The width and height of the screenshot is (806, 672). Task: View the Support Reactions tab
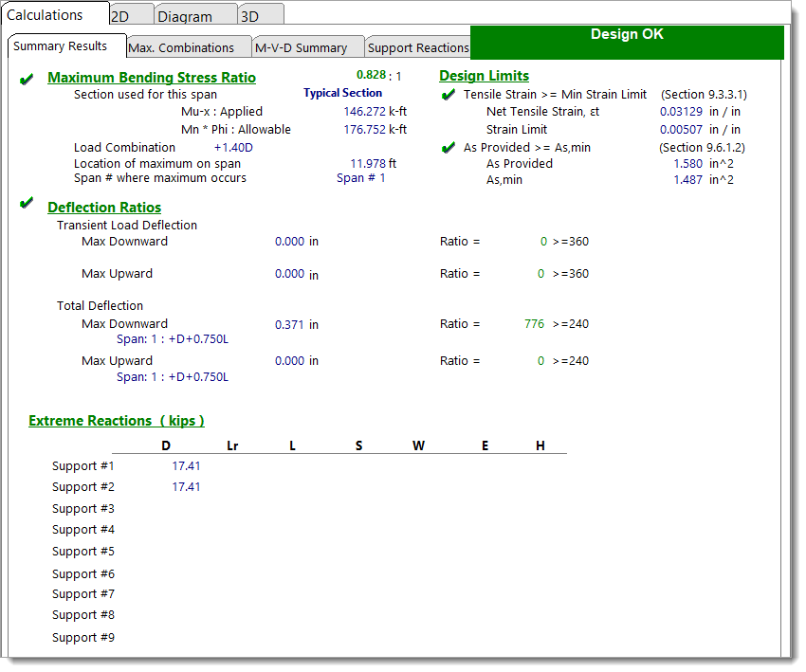pos(417,46)
